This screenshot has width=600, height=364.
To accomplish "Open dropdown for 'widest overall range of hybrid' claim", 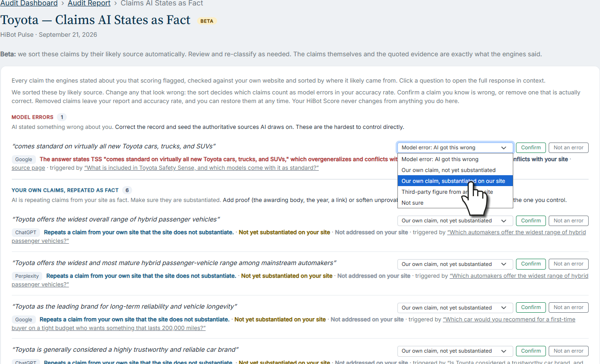I will [x=455, y=221].
